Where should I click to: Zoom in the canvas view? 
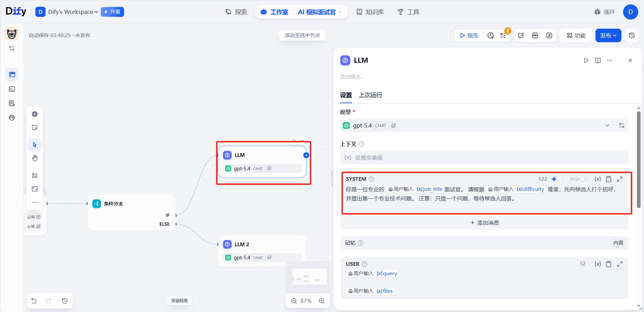[x=322, y=301]
